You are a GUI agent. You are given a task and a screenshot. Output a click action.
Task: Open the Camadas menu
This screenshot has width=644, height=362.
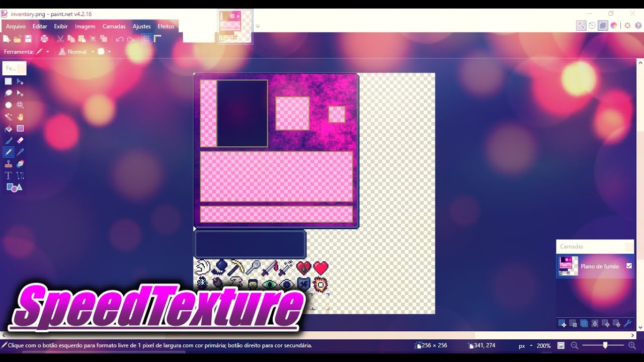coord(114,26)
